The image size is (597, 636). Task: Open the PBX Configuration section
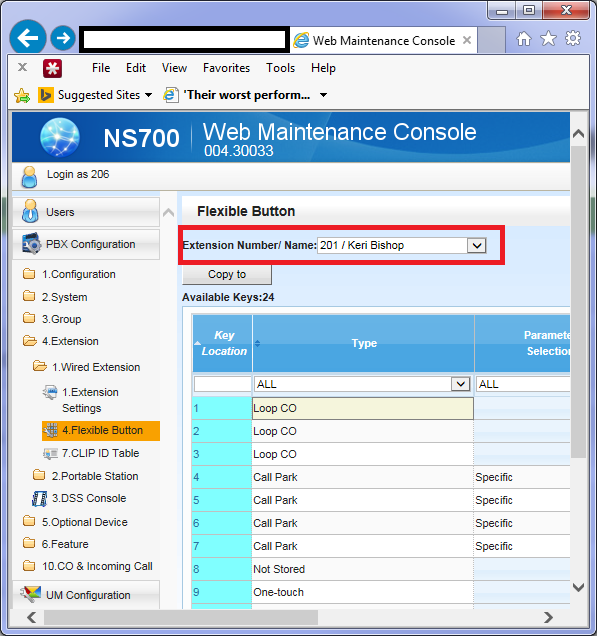(86, 245)
